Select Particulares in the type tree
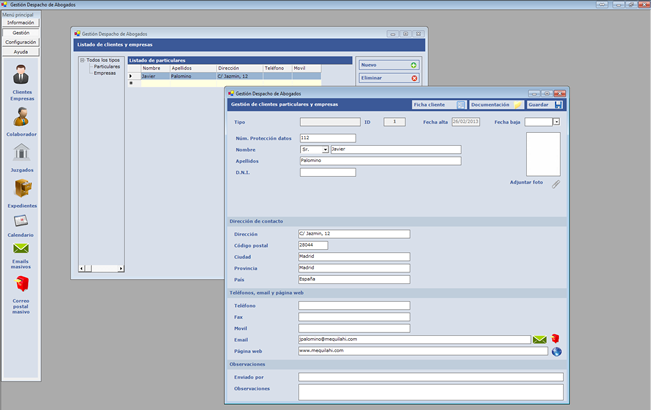The image size is (651, 410). 107,67
